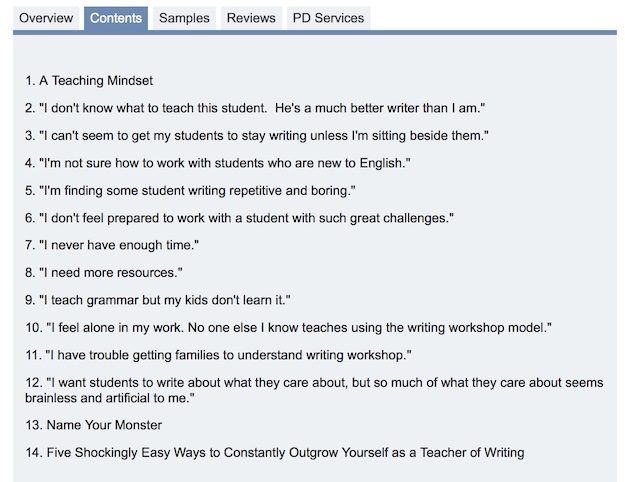
Task: Open the Reviews tab
Action: [x=251, y=18]
